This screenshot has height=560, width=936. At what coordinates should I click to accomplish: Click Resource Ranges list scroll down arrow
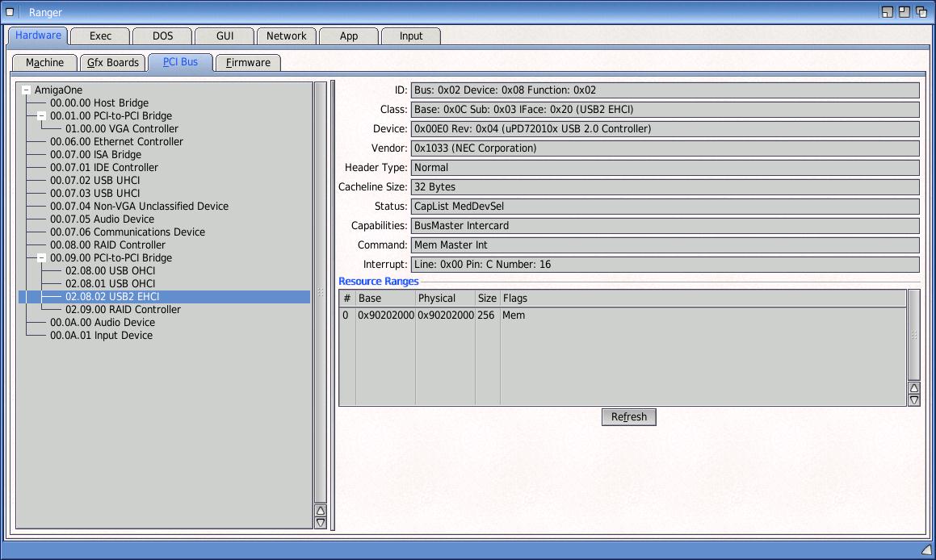coord(914,400)
